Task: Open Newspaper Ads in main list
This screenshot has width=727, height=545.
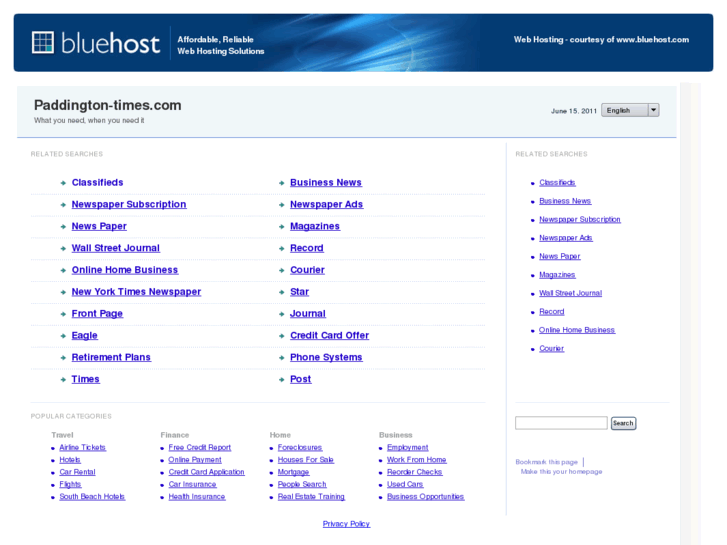Action: click(x=326, y=205)
